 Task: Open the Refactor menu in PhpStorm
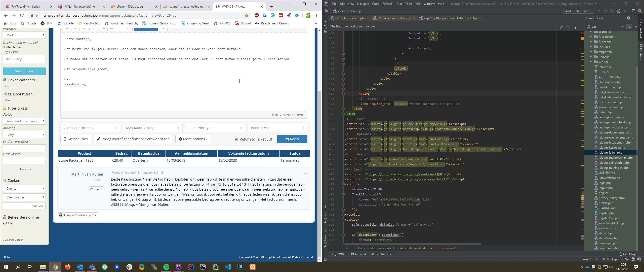coord(388,4)
